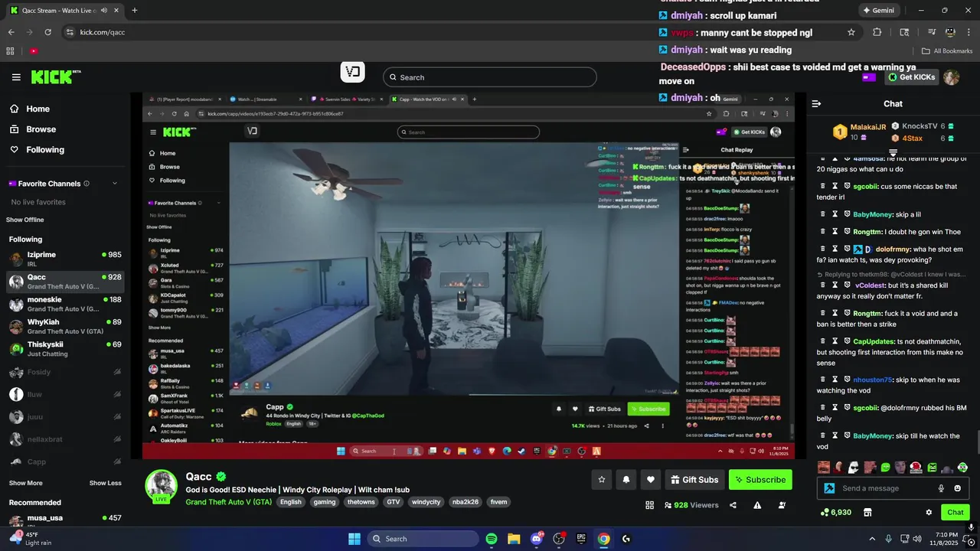Screen dimensions: 980x551
Task: Expand following list with Show More
Action: coord(26,483)
